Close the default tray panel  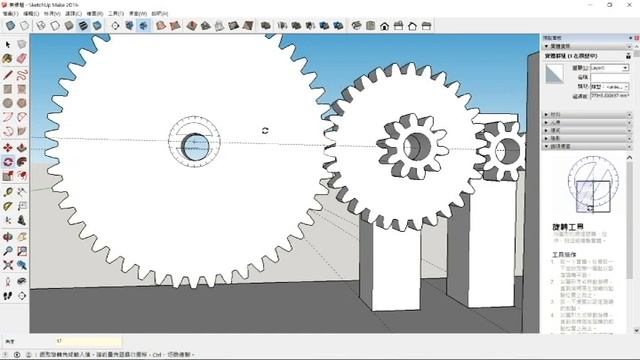point(637,38)
